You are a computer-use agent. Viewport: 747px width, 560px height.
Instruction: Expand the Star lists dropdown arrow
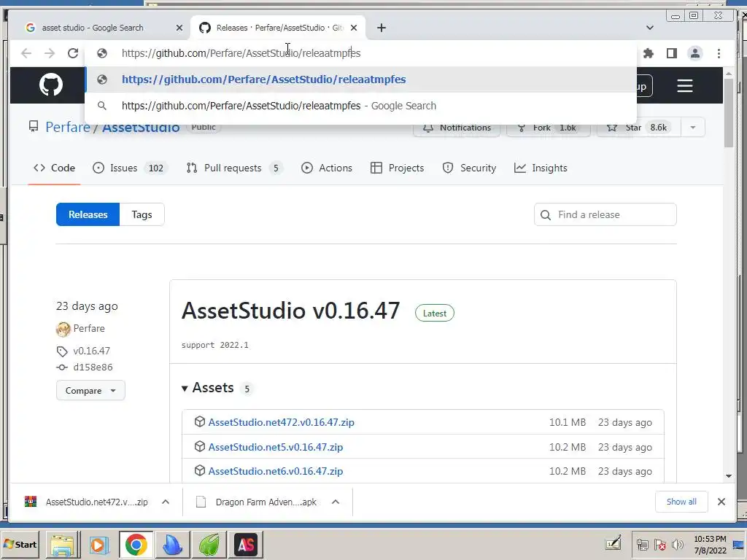[x=693, y=128]
